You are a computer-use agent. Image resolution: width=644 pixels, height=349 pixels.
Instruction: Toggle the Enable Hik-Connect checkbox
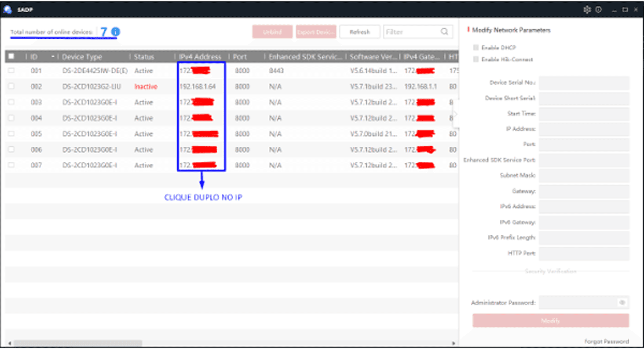pos(476,59)
